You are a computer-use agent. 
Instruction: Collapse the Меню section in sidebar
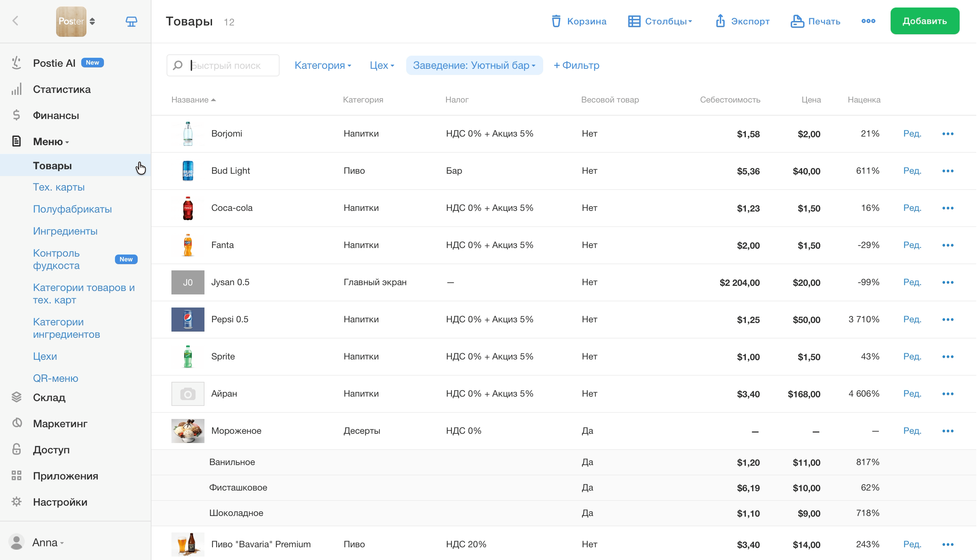(51, 142)
